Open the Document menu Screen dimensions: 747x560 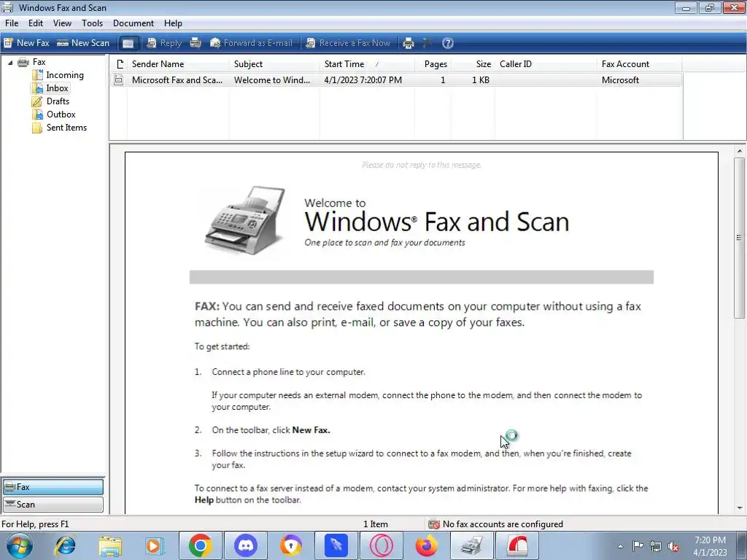point(133,23)
